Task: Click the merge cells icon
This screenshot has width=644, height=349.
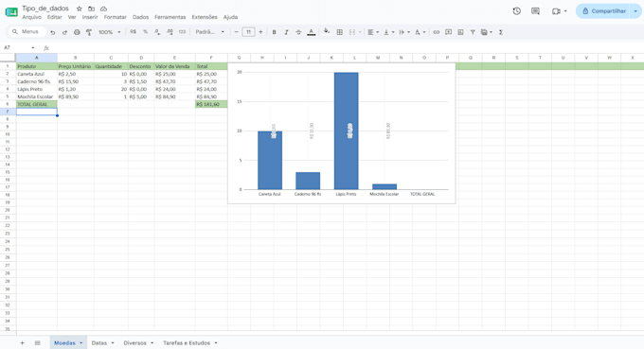Action: (352, 32)
